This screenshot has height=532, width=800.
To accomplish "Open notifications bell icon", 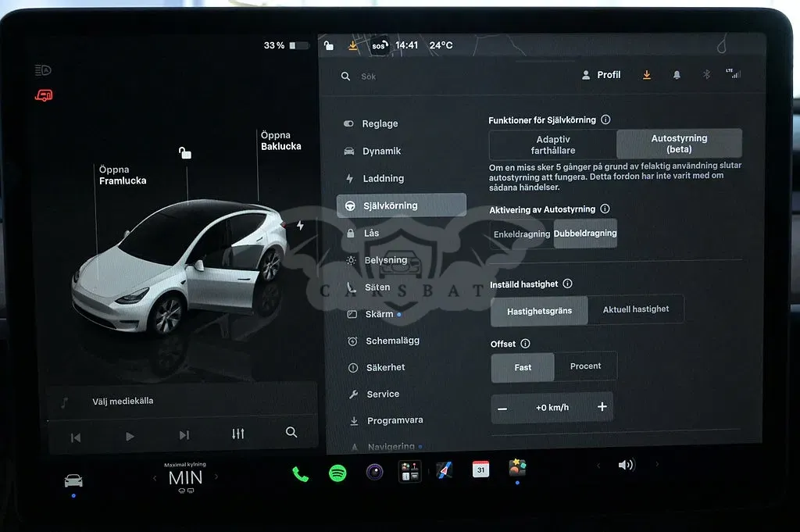I will click(677, 75).
